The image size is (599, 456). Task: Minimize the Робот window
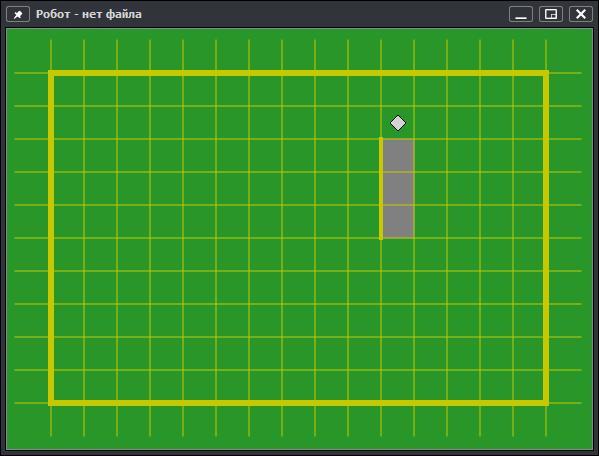click(x=521, y=15)
